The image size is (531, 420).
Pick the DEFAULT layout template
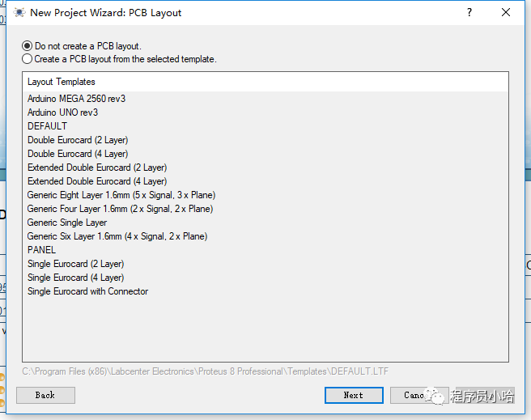(x=47, y=126)
